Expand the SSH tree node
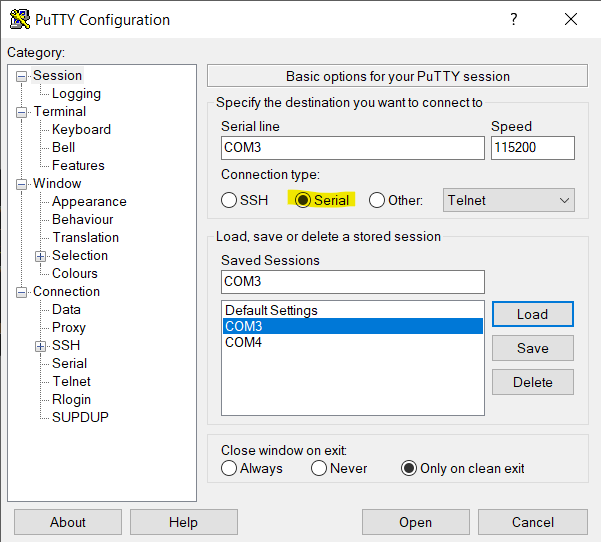The height and width of the screenshot is (542, 601). point(41,346)
